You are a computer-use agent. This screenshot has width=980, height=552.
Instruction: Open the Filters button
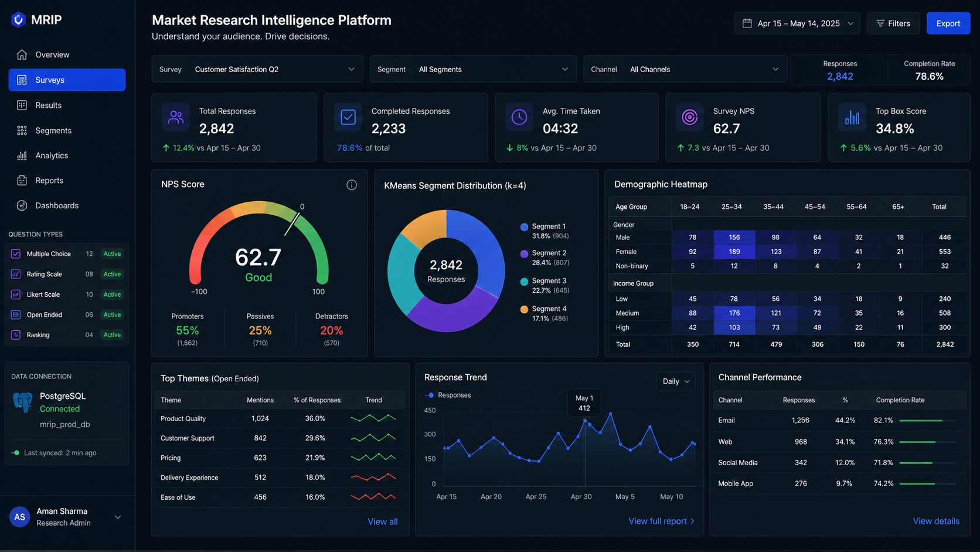(x=893, y=23)
